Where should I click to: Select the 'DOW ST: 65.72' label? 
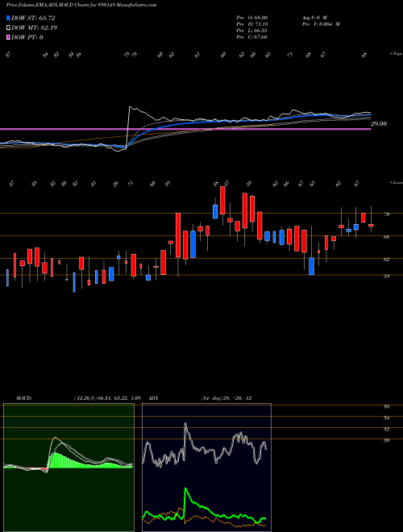click(33, 18)
